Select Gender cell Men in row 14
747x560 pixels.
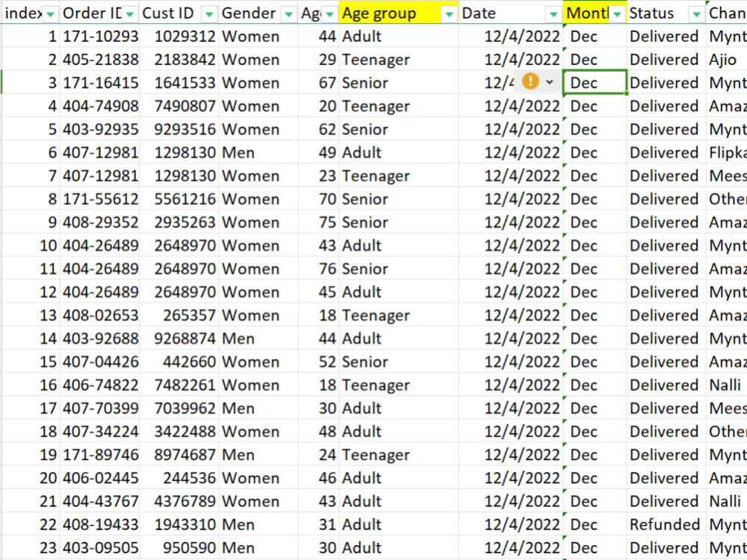coord(258,338)
